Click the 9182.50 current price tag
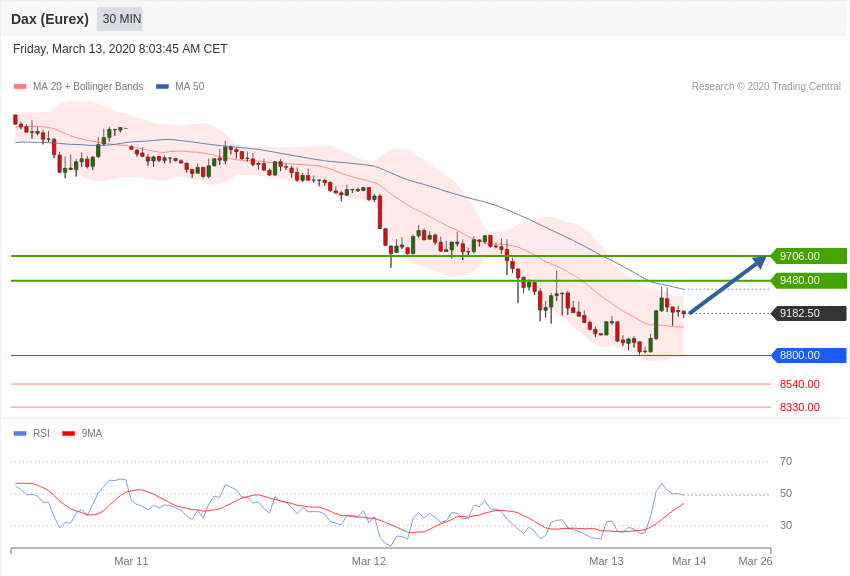This screenshot has width=850, height=576. 809,313
